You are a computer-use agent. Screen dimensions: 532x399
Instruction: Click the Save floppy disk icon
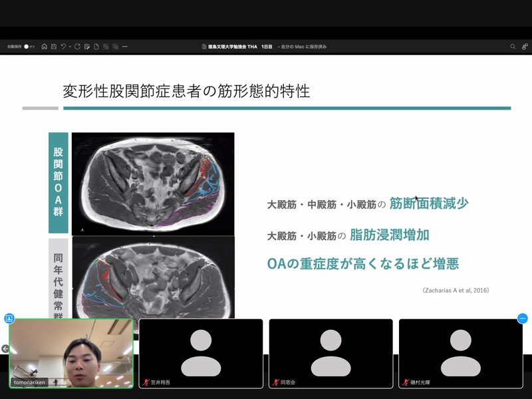(54, 47)
